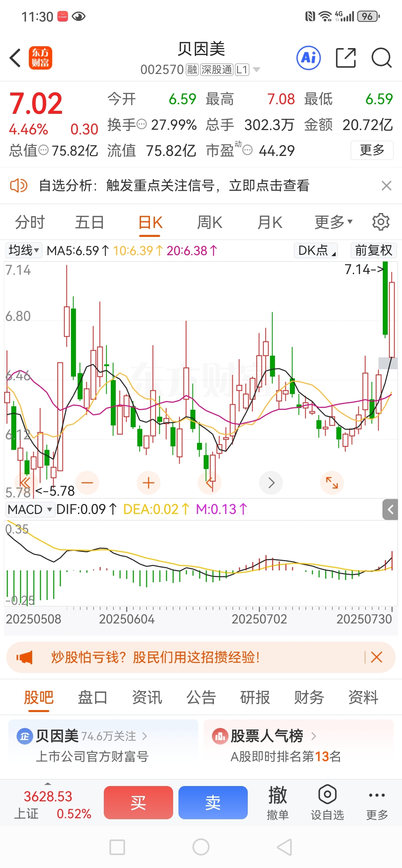Move chart right with the right arrow button

271,482
